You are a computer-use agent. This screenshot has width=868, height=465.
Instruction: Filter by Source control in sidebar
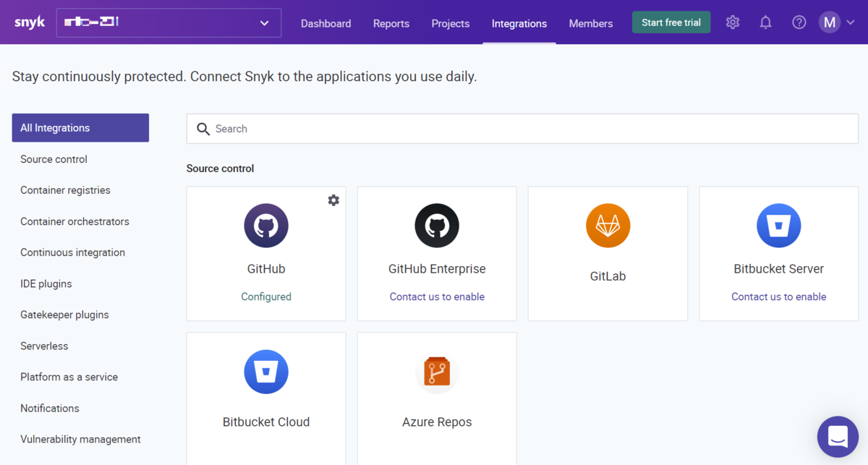[54, 159]
